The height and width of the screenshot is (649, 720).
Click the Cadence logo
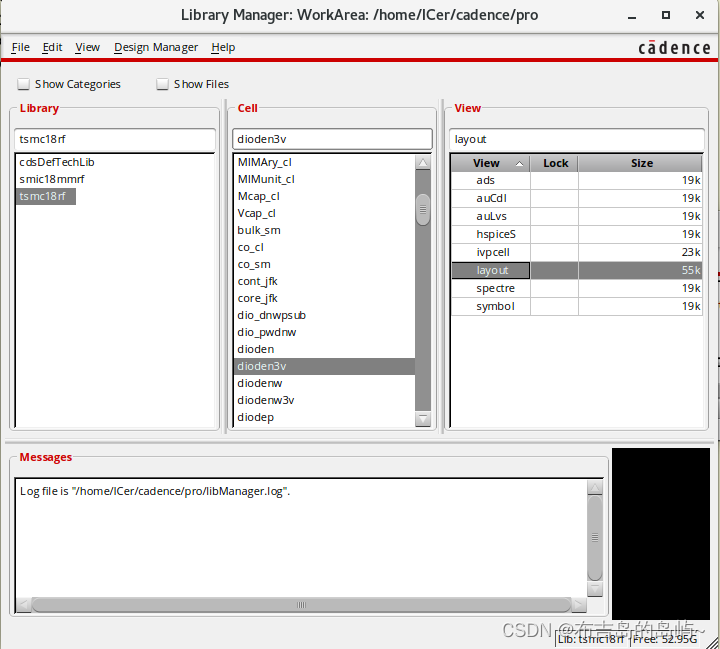pyautogui.click(x=672, y=48)
